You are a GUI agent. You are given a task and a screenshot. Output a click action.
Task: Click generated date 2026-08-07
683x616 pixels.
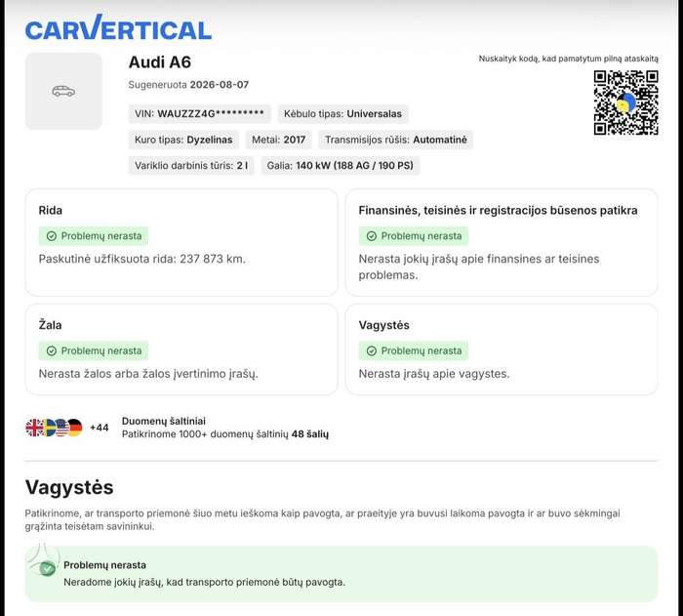coord(220,85)
